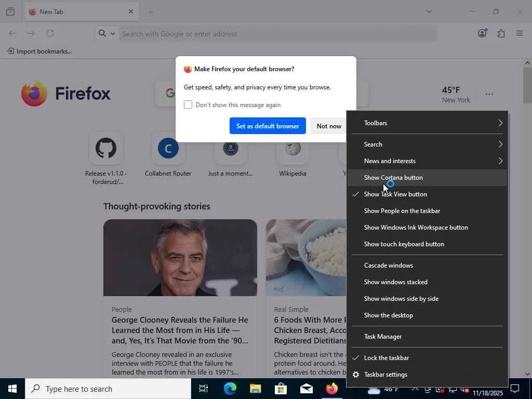The width and height of the screenshot is (532, 399).
Task: Launch Microsoft Edge from taskbar
Action: tap(230, 389)
